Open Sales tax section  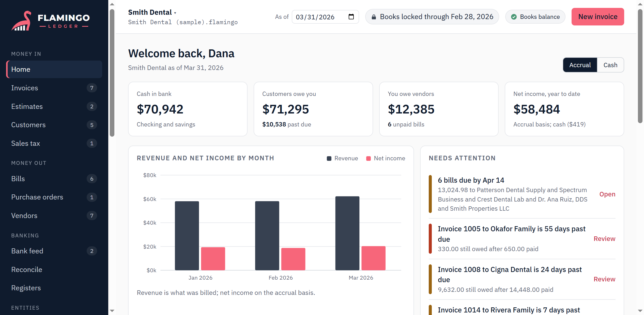pos(54,143)
